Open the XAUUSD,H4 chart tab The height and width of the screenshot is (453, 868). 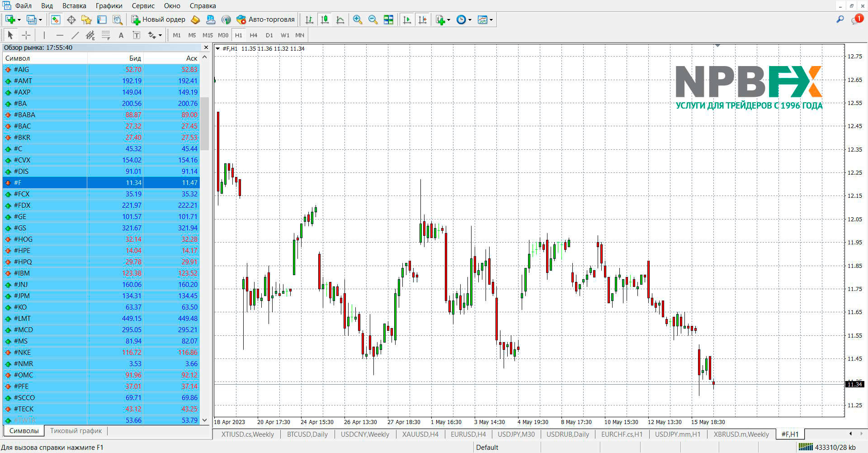click(x=420, y=434)
